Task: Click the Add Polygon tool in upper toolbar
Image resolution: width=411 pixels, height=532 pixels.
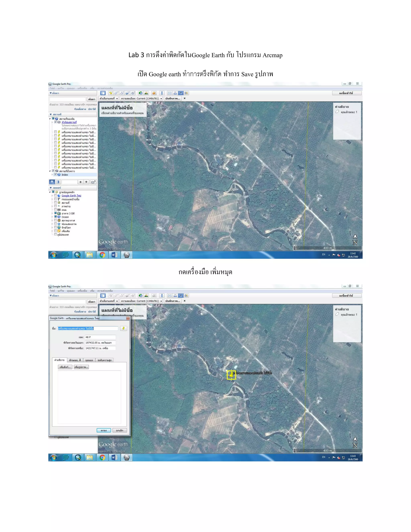Action: pos(116,93)
